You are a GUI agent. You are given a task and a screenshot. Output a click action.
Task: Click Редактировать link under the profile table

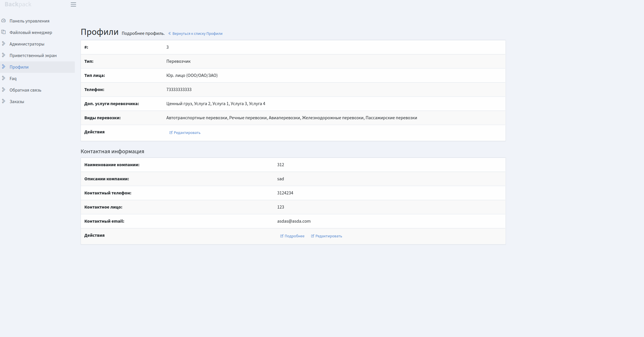point(187,133)
